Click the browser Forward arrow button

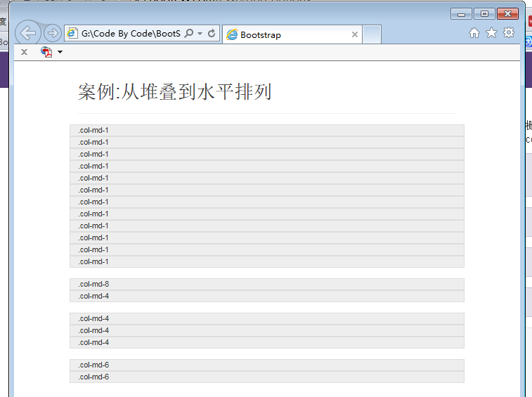(x=52, y=33)
